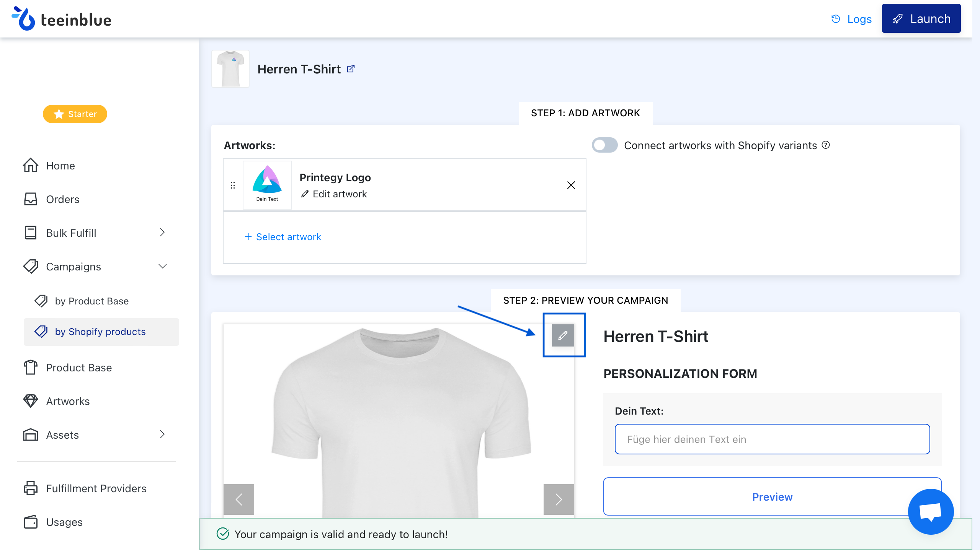
Task: Click the Preview button
Action: tap(772, 496)
